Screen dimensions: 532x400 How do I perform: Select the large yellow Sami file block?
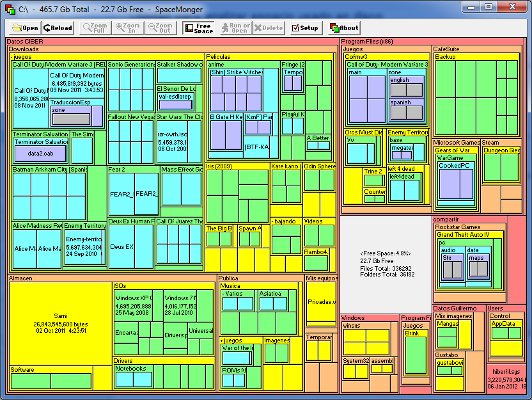(61, 323)
